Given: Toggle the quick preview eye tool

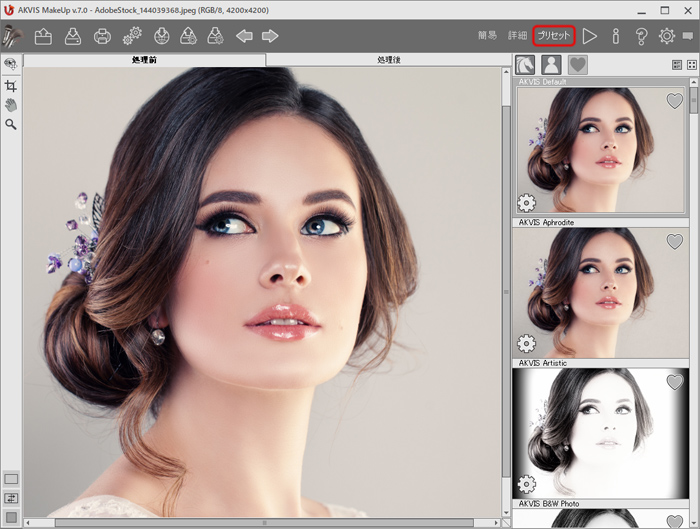Looking at the screenshot, I should pyautogui.click(x=11, y=64).
